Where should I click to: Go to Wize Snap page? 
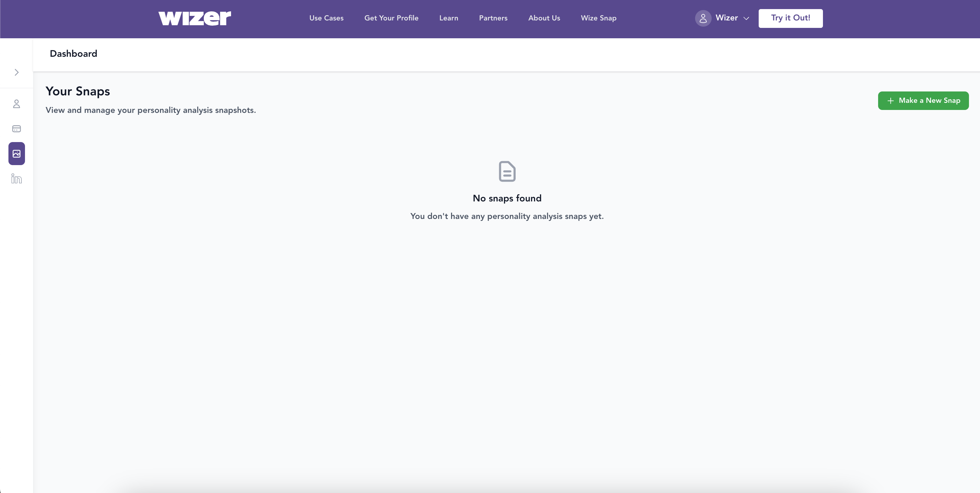(598, 18)
